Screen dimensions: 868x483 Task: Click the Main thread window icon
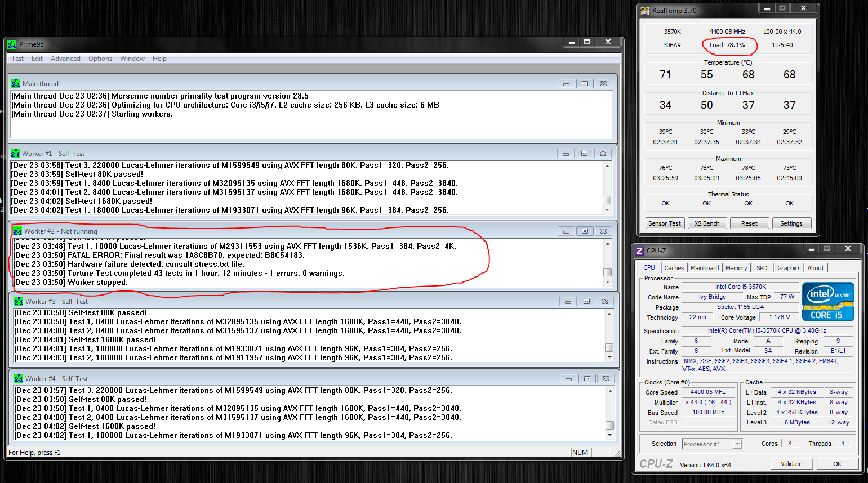(x=16, y=83)
